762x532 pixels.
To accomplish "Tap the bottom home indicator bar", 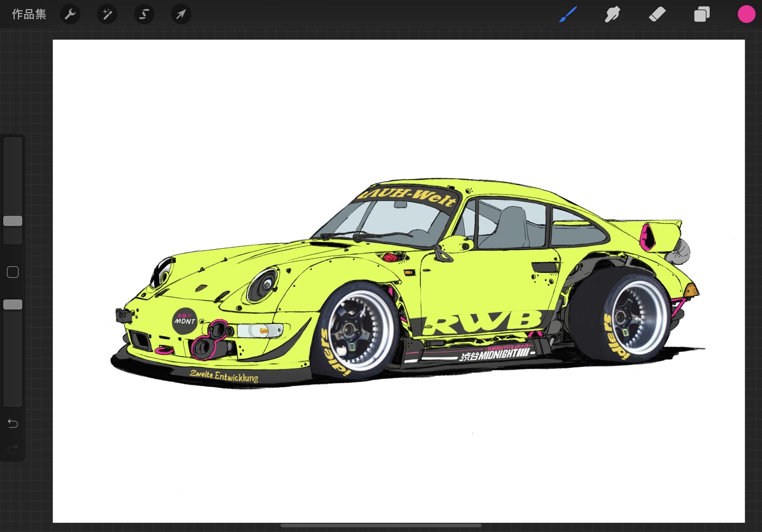I will pos(381,525).
